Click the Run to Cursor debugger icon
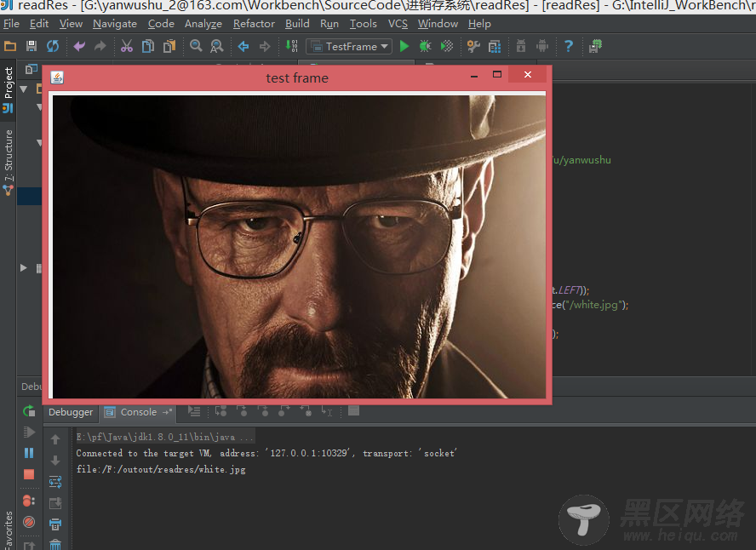 [x=327, y=411]
